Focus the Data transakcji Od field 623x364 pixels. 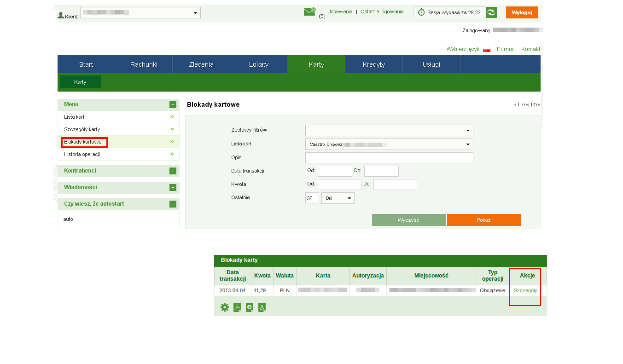click(335, 171)
